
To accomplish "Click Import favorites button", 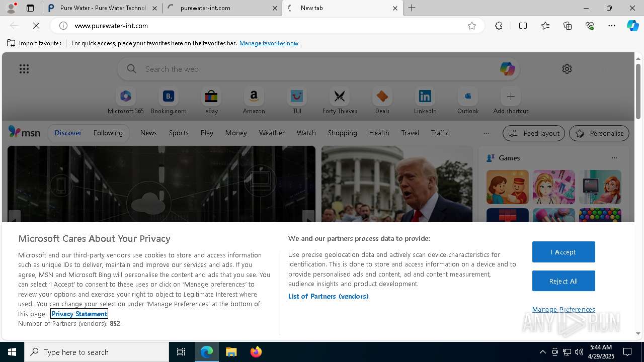I will [34, 43].
